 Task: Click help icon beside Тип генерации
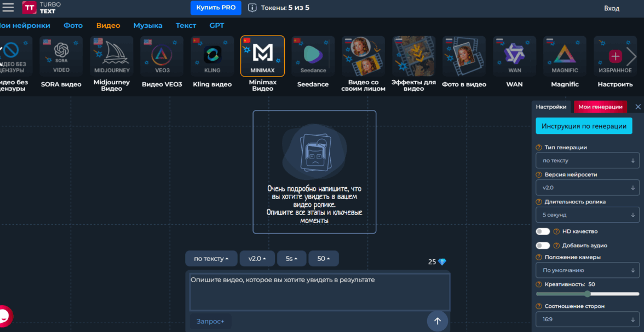(539, 147)
